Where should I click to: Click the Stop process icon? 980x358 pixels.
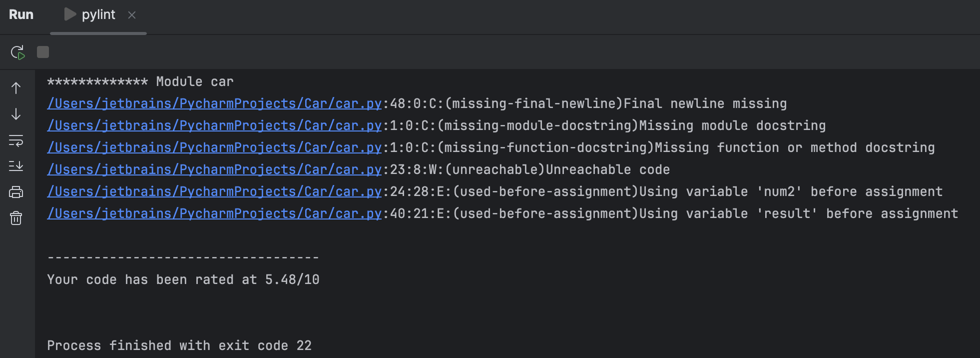click(x=42, y=51)
